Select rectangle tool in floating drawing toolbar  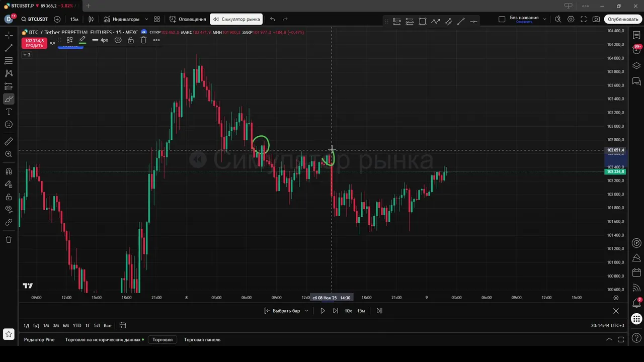[x=423, y=21]
